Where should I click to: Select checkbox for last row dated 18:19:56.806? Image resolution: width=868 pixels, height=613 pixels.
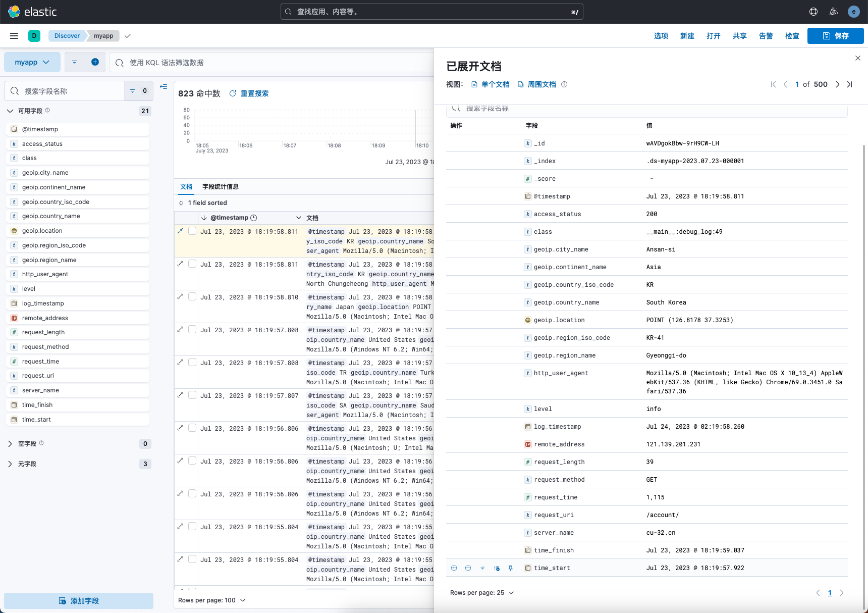point(192,493)
